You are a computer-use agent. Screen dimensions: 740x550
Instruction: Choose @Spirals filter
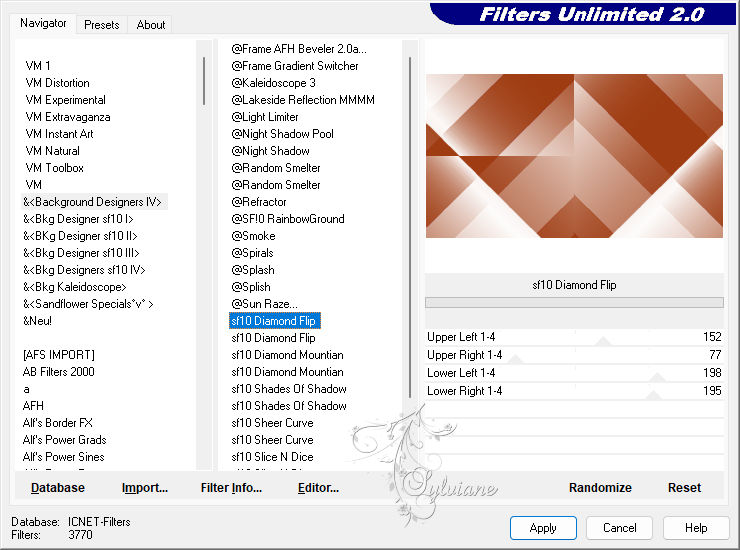click(x=252, y=253)
